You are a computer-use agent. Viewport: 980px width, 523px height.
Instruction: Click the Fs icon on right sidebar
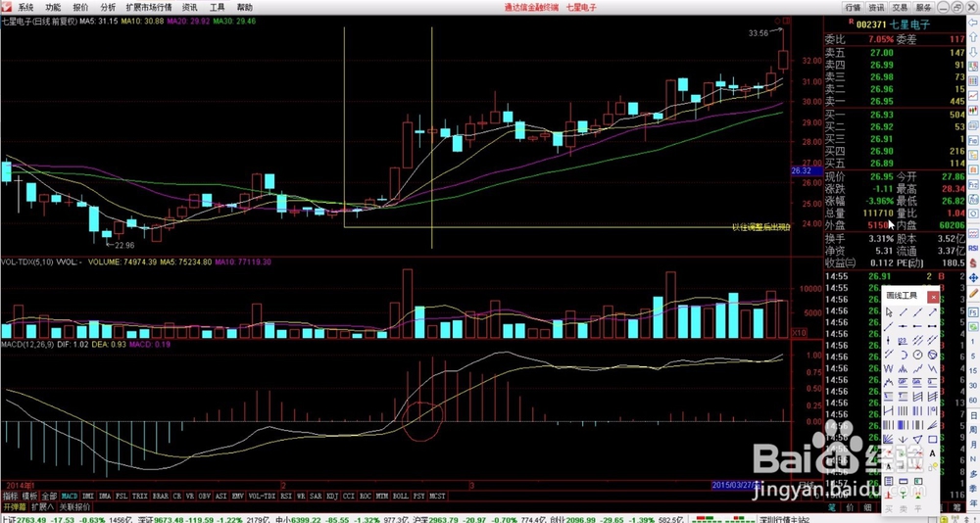pos(973,311)
